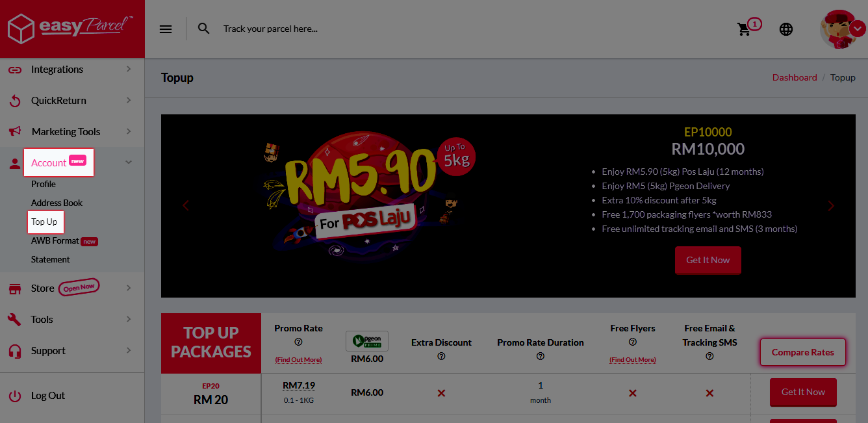Open Profile under Account
Image resolution: width=868 pixels, height=423 pixels.
tap(44, 184)
